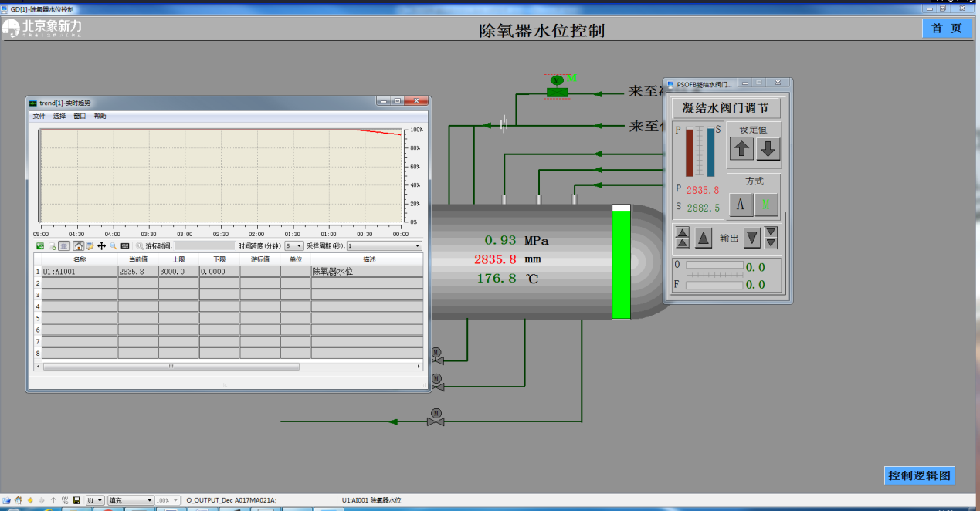
Task: Click the 控制逻辑图 button
Action: (919, 475)
